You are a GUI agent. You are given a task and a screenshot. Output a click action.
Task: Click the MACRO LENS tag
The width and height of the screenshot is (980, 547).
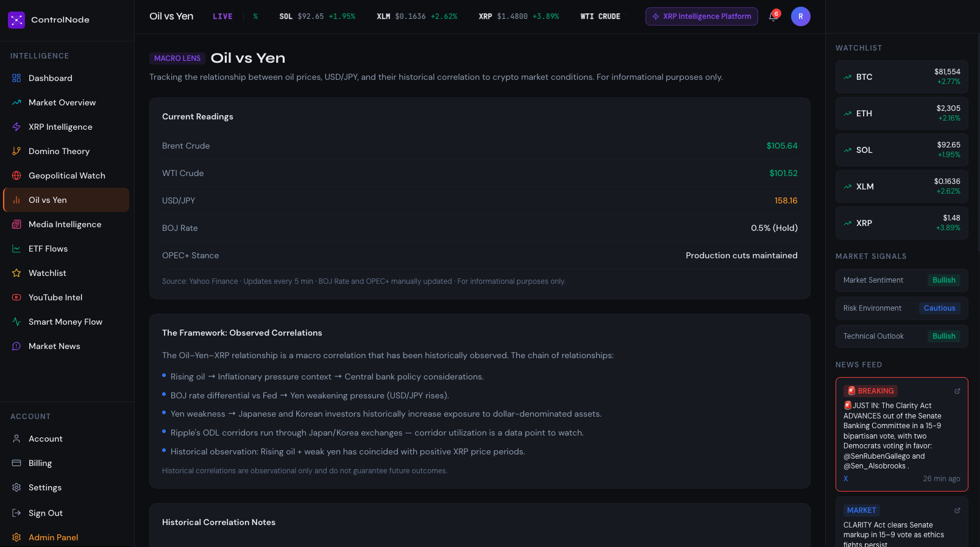click(x=177, y=58)
